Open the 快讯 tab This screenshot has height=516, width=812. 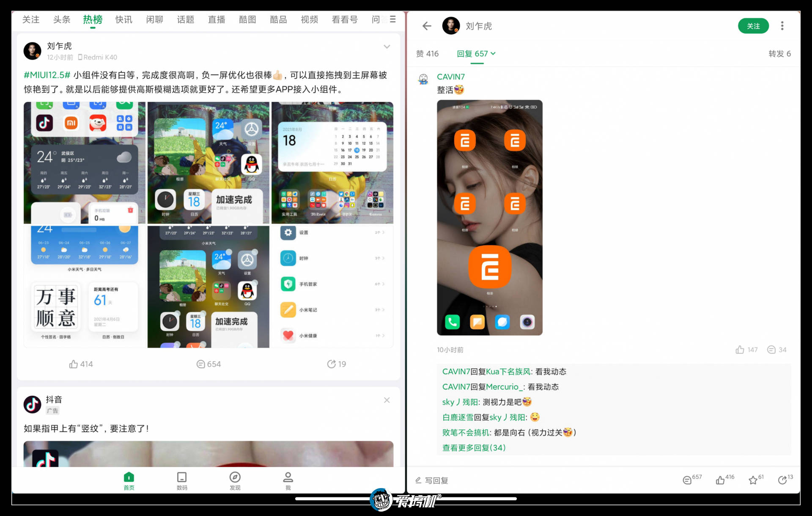point(124,19)
